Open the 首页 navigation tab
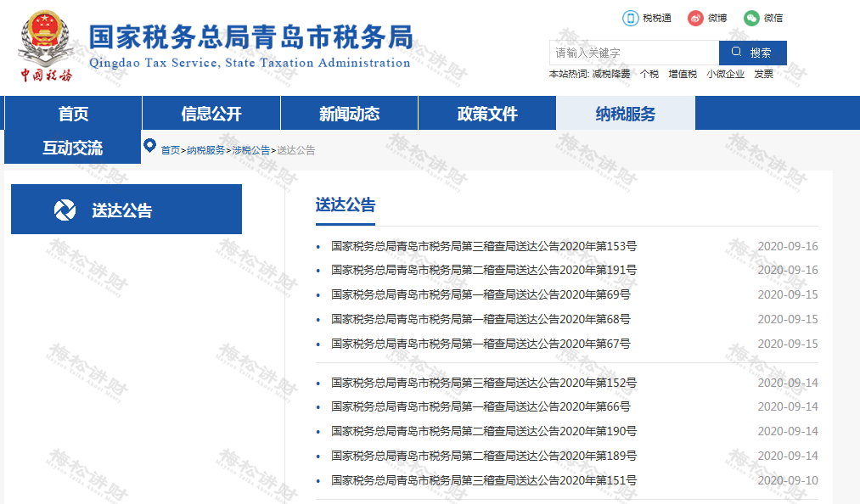The image size is (860, 504). click(x=74, y=114)
